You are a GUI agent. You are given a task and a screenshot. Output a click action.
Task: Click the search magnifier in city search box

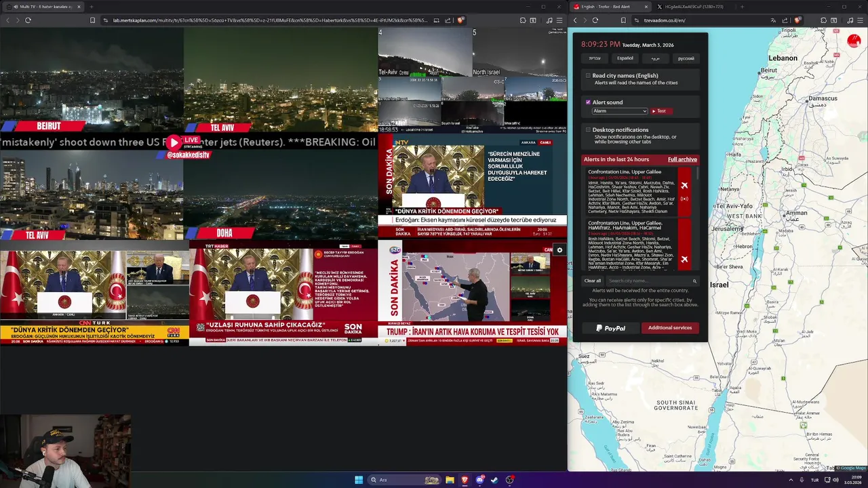694,281
